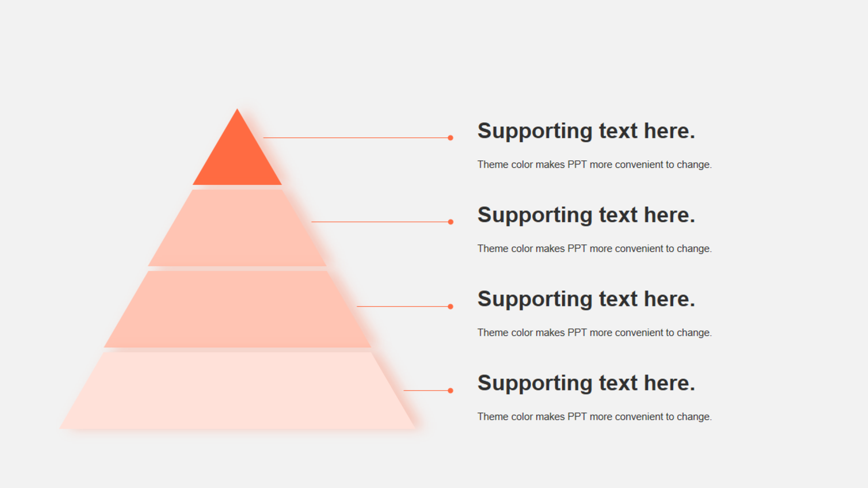
Task: Select the third pyramid tier
Action: coord(237,309)
